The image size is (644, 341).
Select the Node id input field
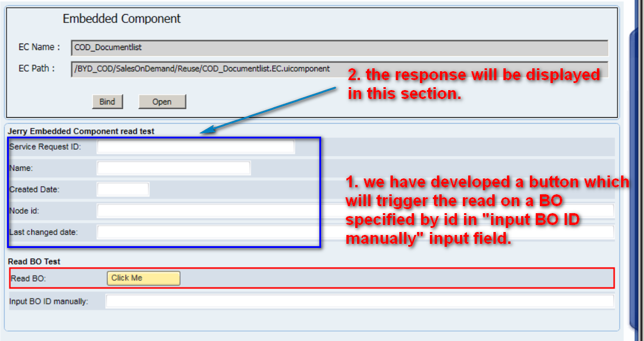(355, 211)
